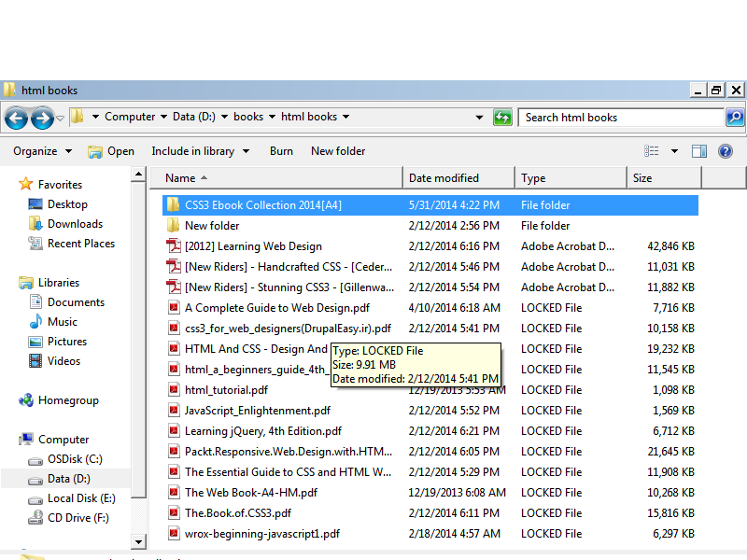
Task: Click the blue Help question mark icon
Action: (x=726, y=151)
